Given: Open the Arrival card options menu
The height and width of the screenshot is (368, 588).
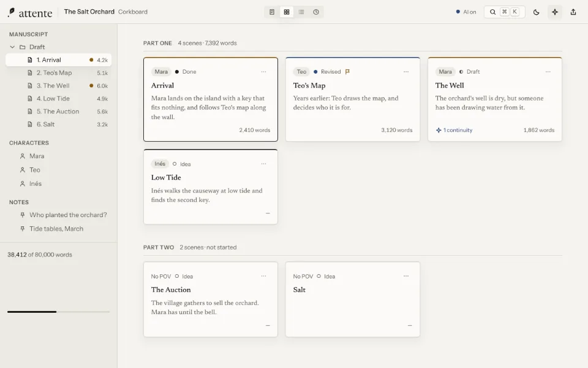Looking at the screenshot, I should click(x=263, y=72).
